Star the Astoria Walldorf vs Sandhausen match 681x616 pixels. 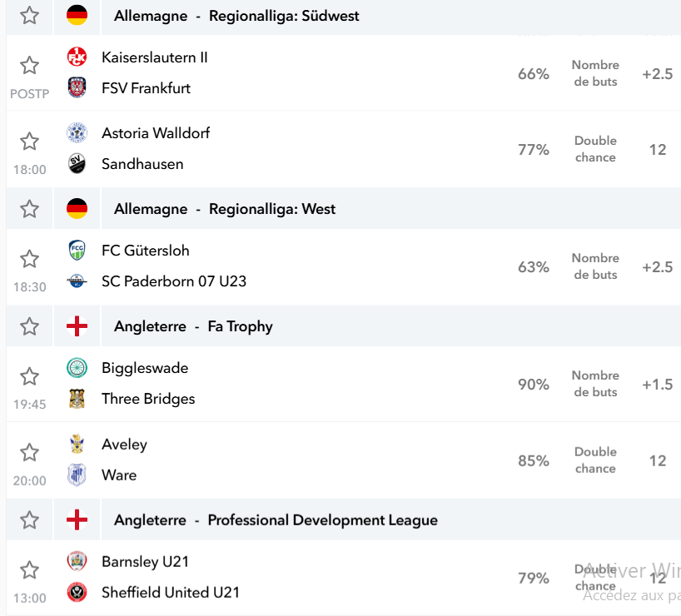[x=29, y=142]
